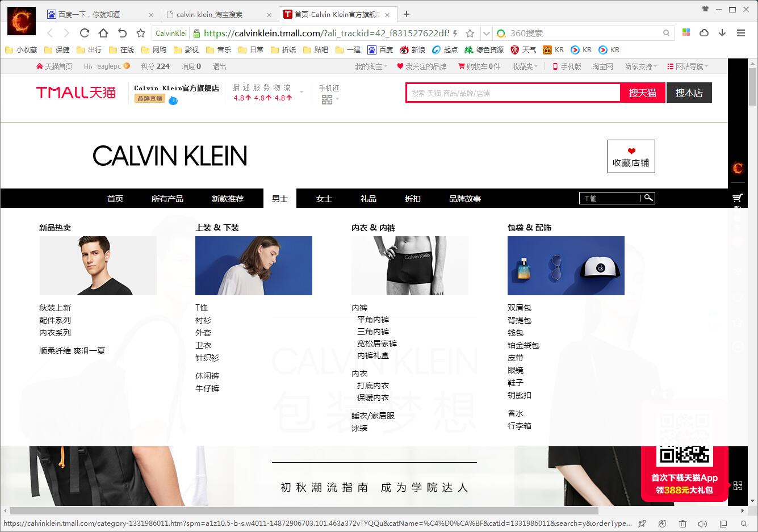
Task: Click the browser download arrow icon
Action: click(x=722, y=33)
